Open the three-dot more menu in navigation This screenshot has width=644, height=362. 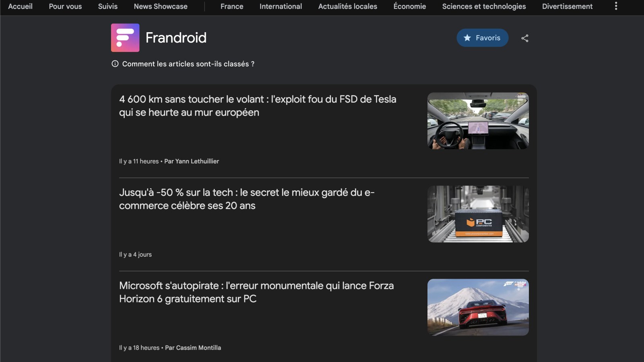(x=616, y=6)
